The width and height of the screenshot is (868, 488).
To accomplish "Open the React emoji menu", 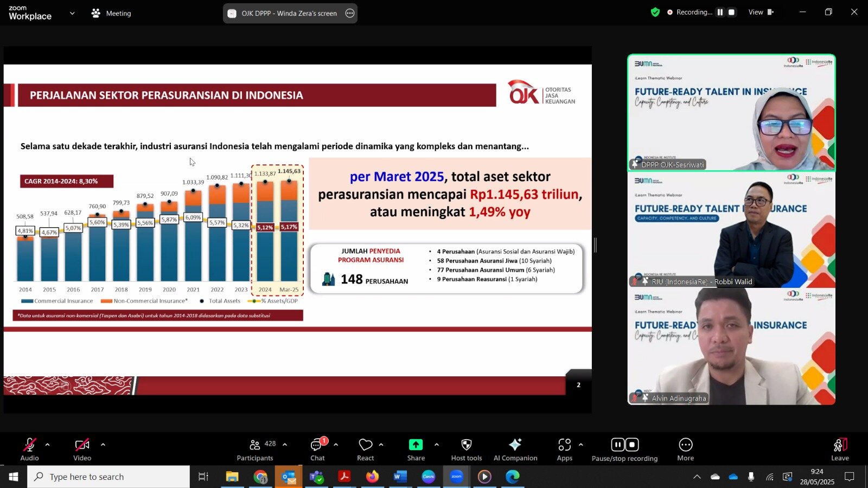I will coord(366,450).
